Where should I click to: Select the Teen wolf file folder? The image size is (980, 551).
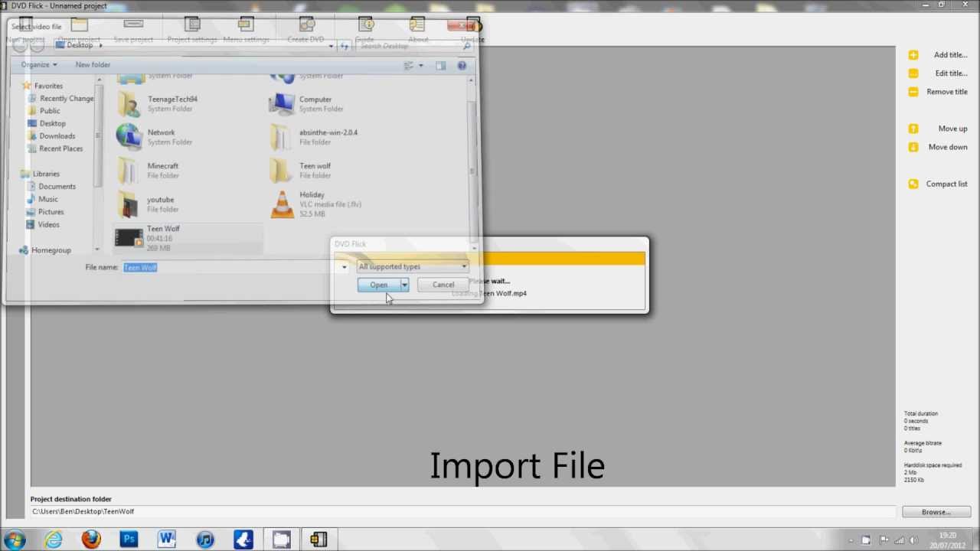click(300, 171)
